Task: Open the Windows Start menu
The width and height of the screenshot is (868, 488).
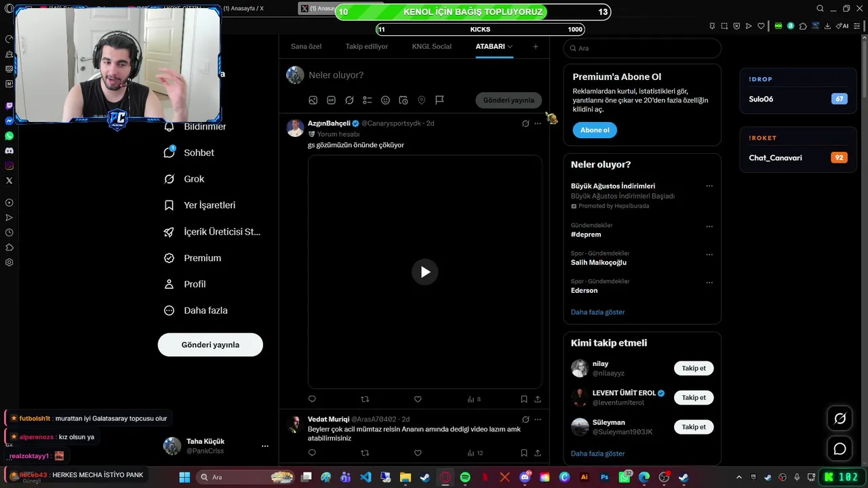Action: click(x=184, y=477)
